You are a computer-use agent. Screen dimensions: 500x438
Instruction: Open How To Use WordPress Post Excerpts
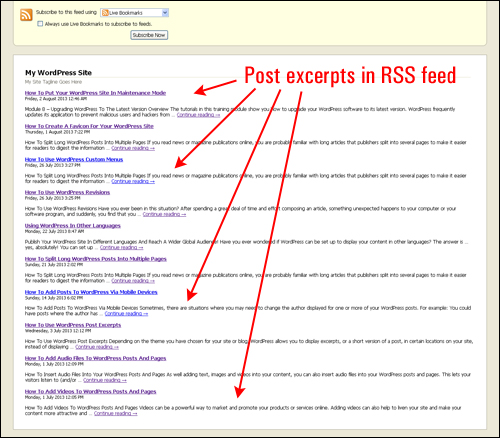[x=73, y=325]
